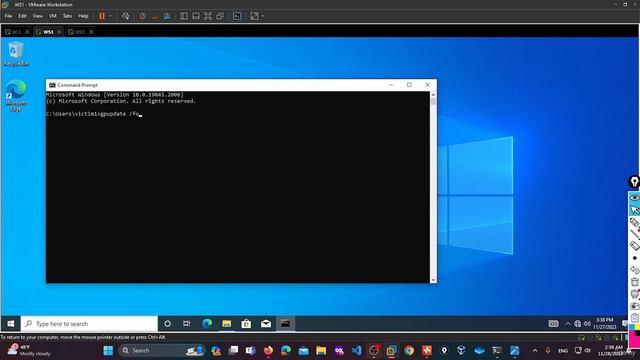Click the 'Type here to search' box
640x360 pixels.
click(x=89, y=324)
